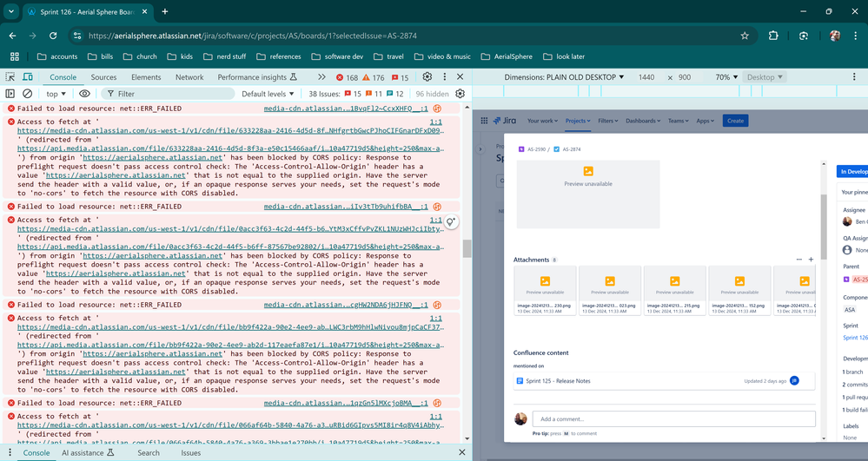Expand the Teams menu
The height and width of the screenshot is (461, 868).
click(678, 121)
